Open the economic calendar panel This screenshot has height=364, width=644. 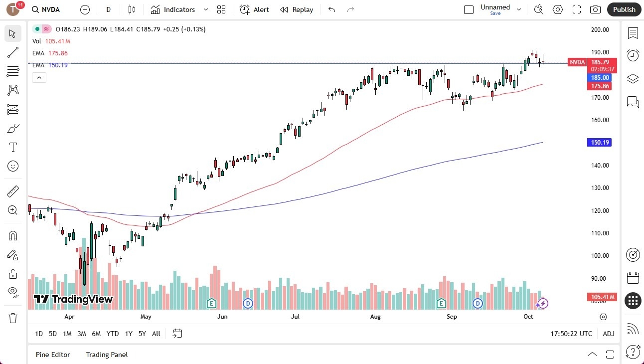(633, 278)
